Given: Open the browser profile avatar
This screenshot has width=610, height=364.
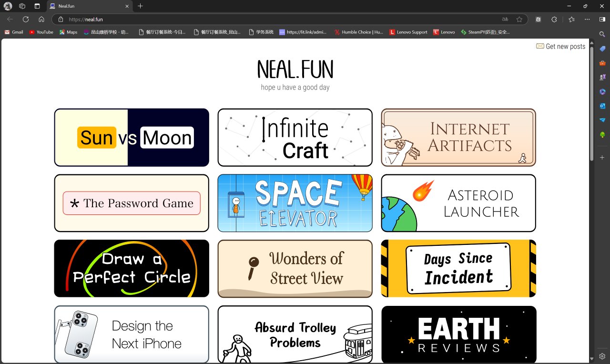Looking at the screenshot, I should pyautogui.click(x=8, y=6).
